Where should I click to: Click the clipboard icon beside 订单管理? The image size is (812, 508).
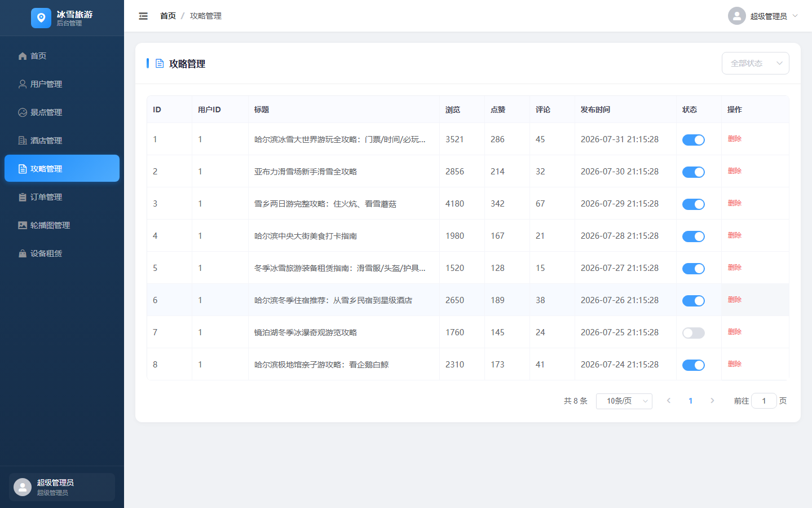click(x=23, y=197)
